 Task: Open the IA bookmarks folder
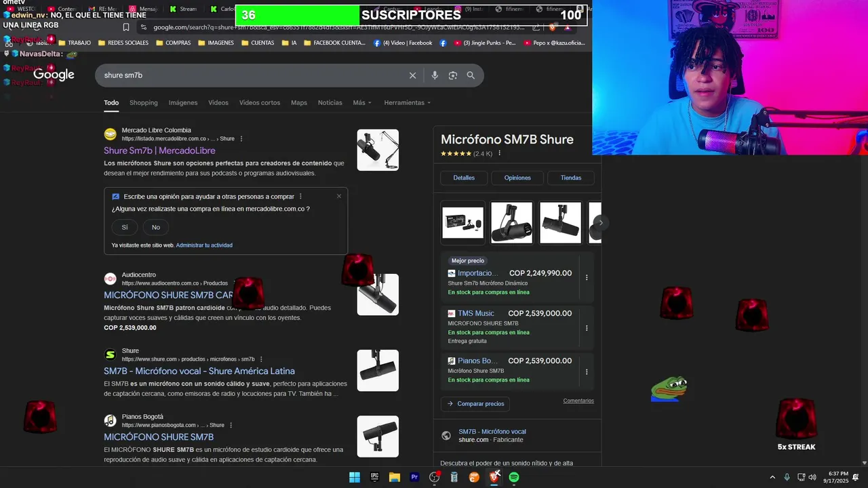(289, 43)
